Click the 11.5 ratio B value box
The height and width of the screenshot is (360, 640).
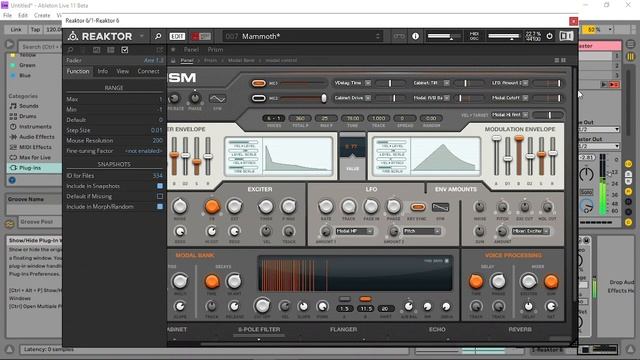(365, 309)
